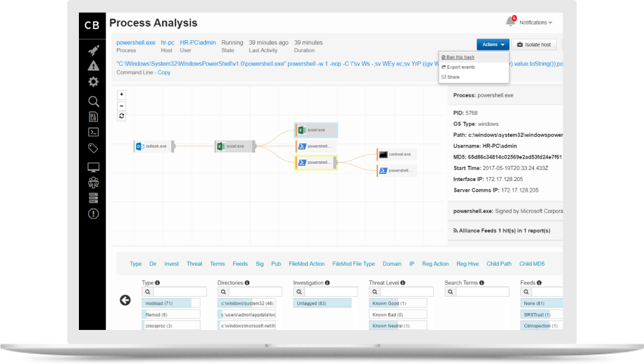Open the HR-PC\admin user link
The height and width of the screenshot is (364, 644).
198,42
